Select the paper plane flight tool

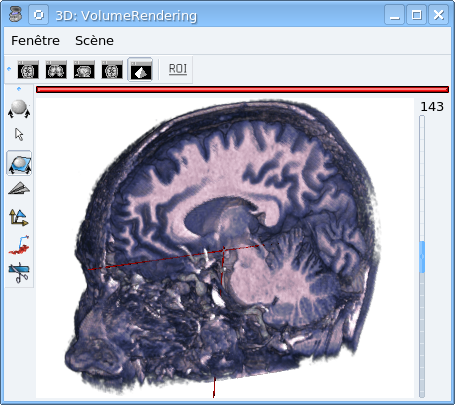19,189
